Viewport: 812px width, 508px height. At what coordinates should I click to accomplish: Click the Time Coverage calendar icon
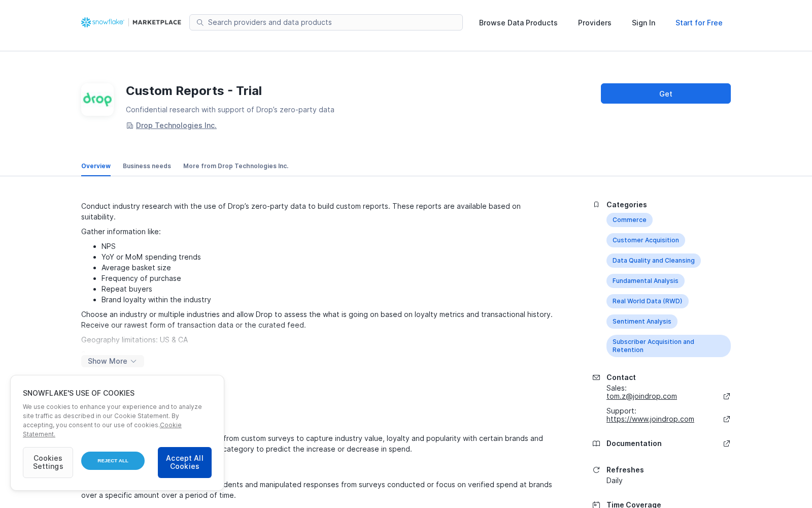tap(596, 504)
